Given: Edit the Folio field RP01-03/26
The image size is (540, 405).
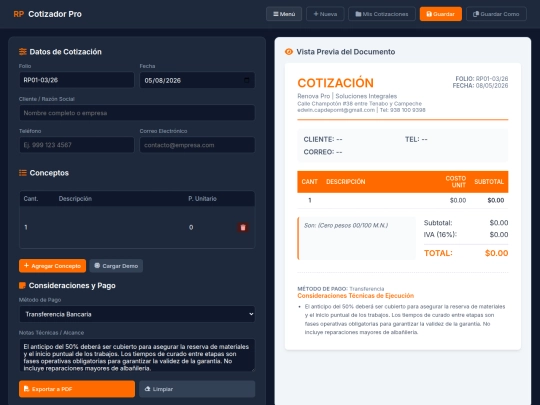Looking at the screenshot, I should click(76, 80).
